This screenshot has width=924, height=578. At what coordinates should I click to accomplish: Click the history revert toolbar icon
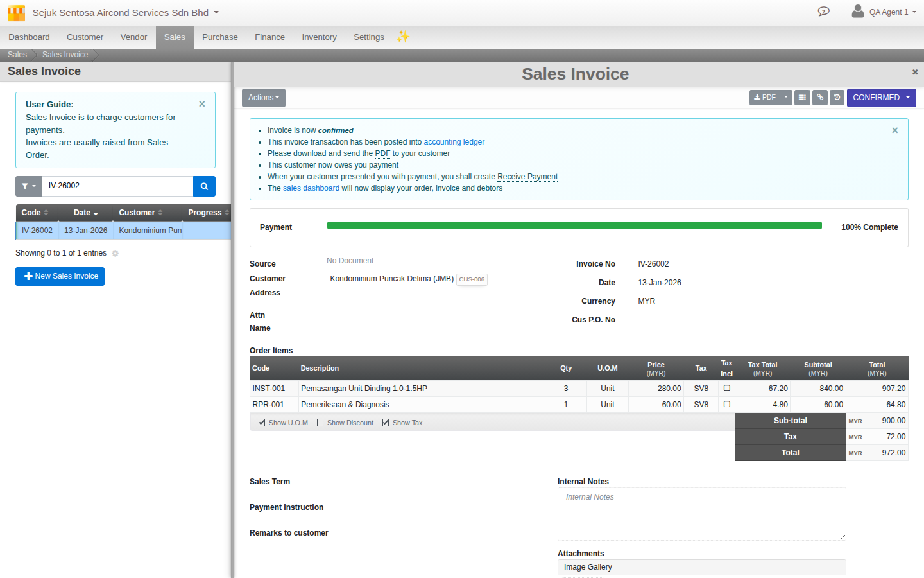837,98
